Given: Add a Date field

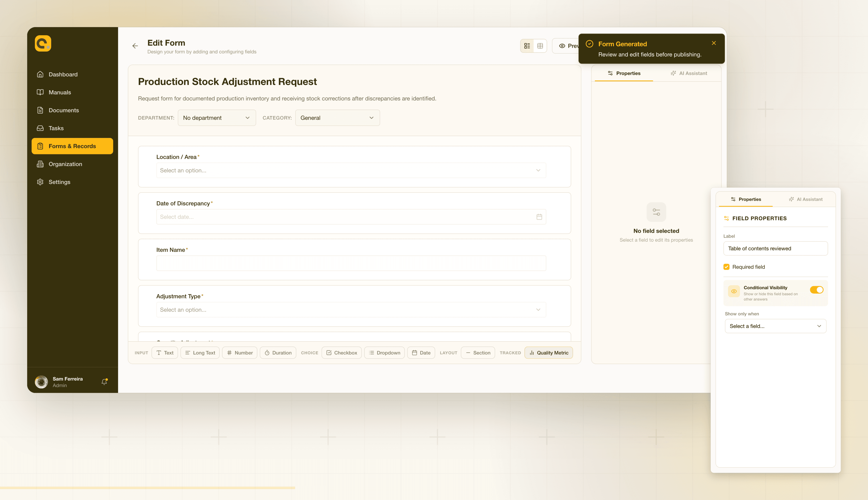Looking at the screenshot, I should pyautogui.click(x=421, y=353).
